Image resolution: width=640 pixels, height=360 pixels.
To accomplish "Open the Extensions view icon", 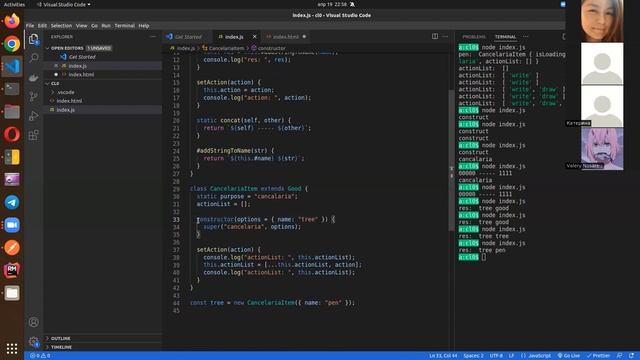I will click(34, 135).
